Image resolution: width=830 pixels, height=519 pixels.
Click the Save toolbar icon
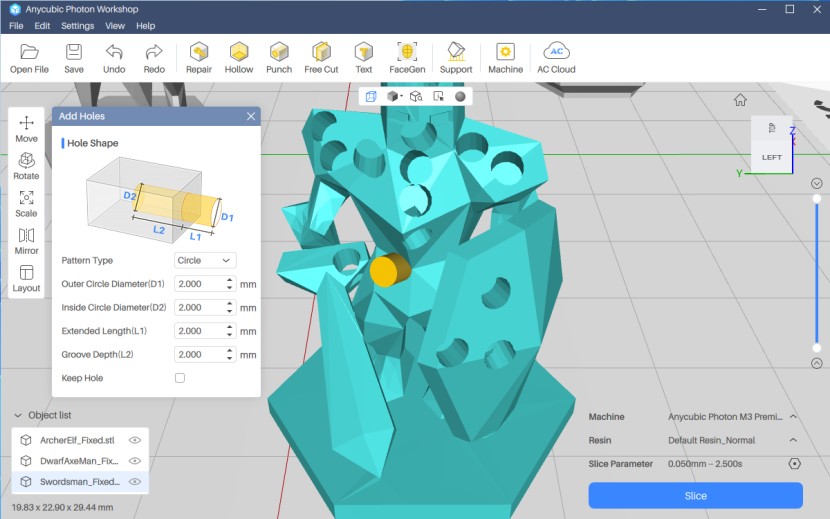point(74,58)
